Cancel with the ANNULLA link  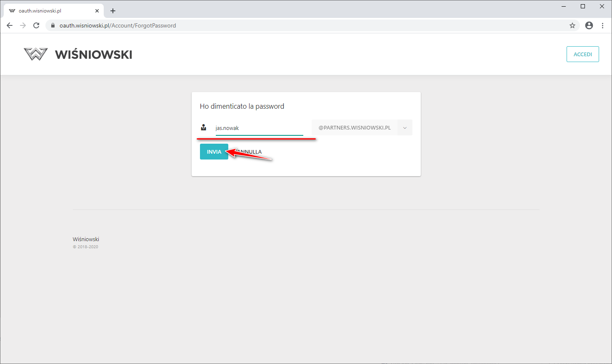click(252, 152)
